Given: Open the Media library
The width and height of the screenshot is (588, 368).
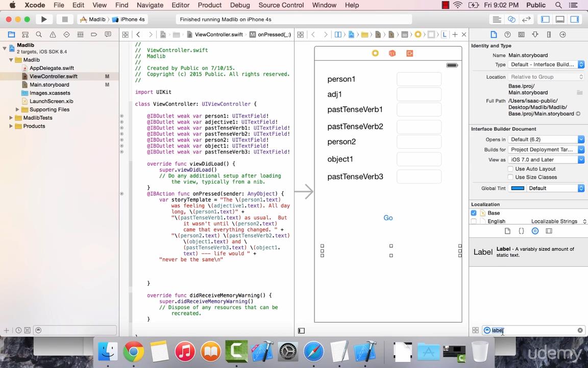Looking at the screenshot, I should click(x=549, y=231).
